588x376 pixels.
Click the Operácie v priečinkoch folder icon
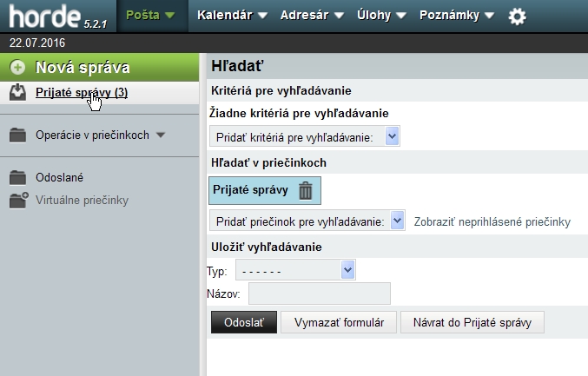18,135
